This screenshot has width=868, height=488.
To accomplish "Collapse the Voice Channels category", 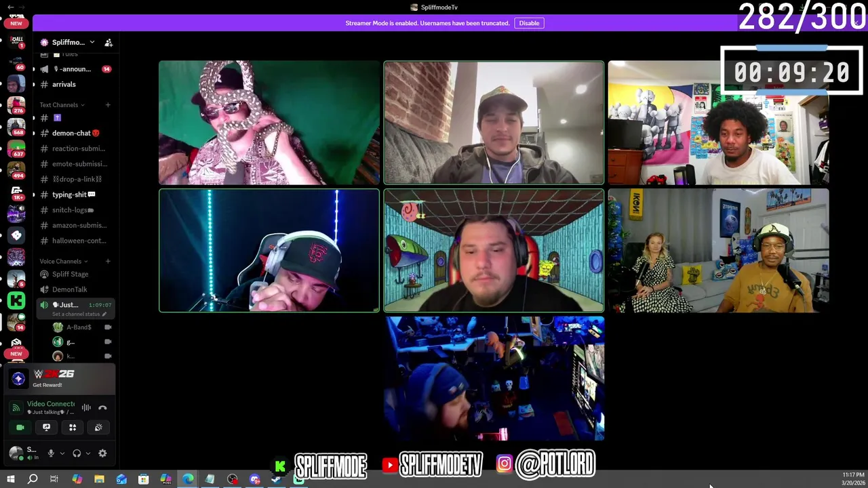I will click(64, 261).
